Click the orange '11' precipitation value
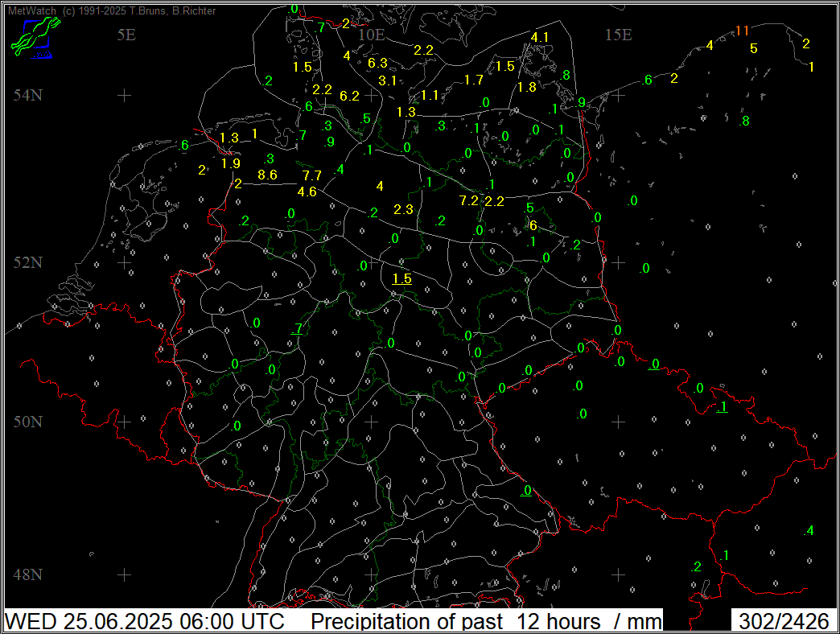 click(x=742, y=31)
